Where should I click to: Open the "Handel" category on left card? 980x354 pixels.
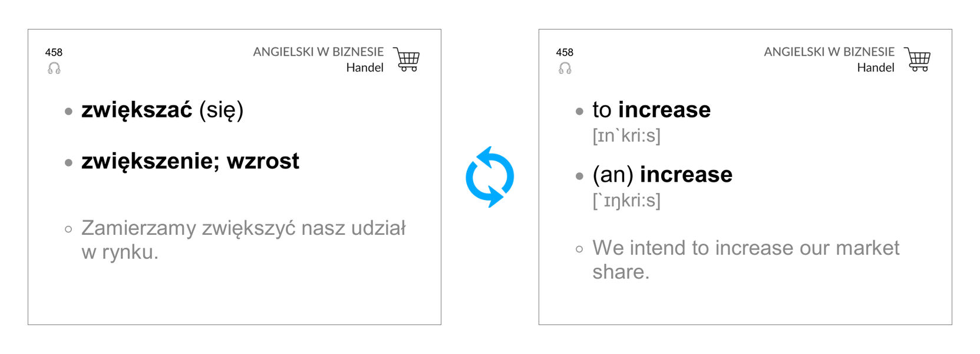point(365,68)
